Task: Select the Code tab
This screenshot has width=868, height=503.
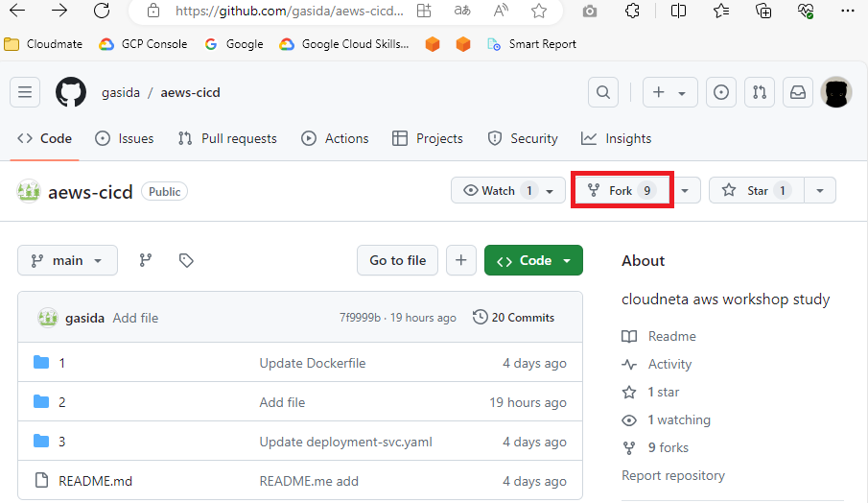Action: point(45,138)
